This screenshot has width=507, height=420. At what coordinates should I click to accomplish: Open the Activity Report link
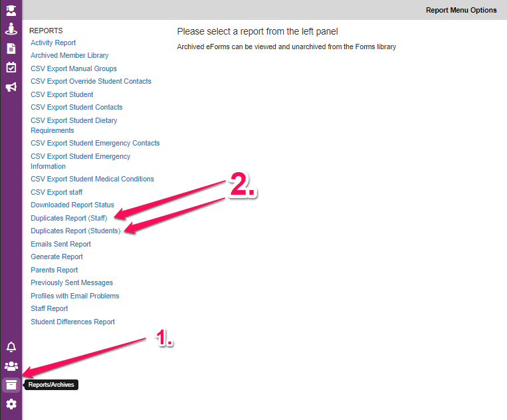tap(53, 43)
